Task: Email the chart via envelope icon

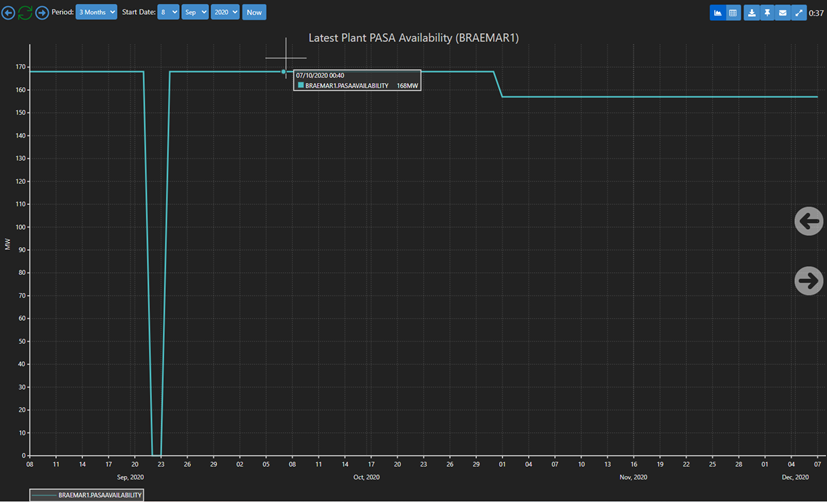Action: tap(783, 12)
